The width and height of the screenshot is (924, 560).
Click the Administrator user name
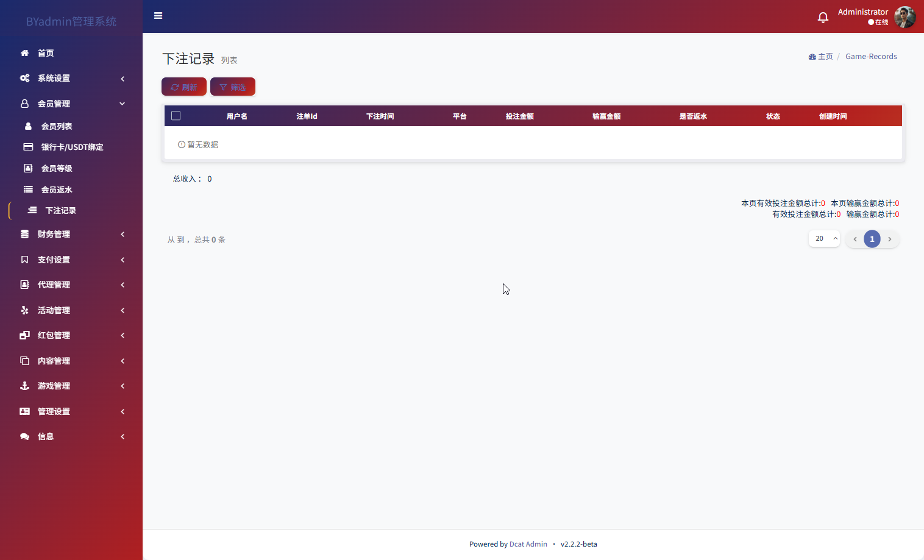pos(862,12)
